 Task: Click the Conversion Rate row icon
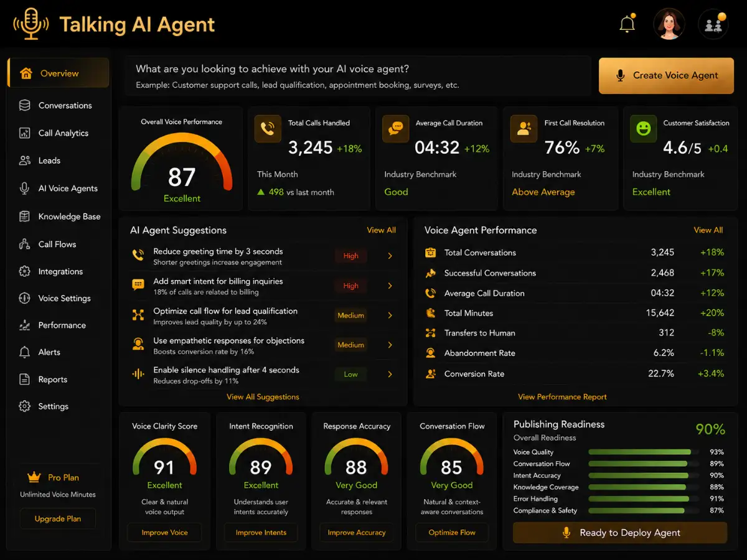point(430,374)
